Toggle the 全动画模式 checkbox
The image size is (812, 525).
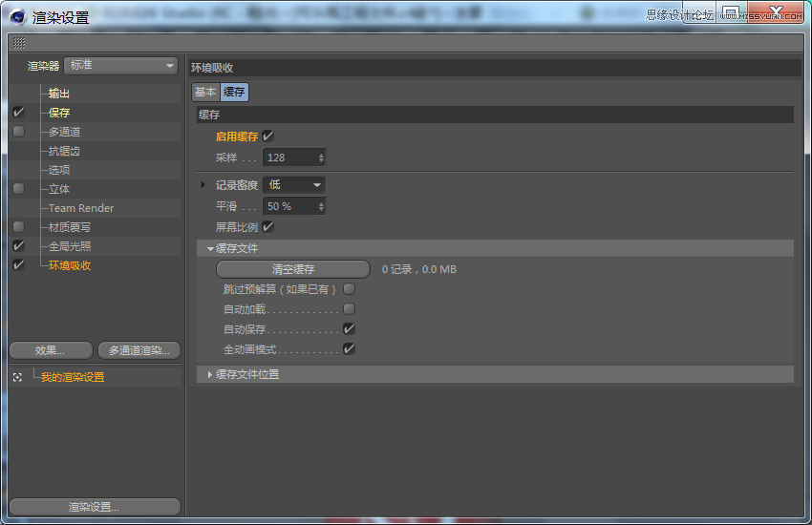(349, 349)
